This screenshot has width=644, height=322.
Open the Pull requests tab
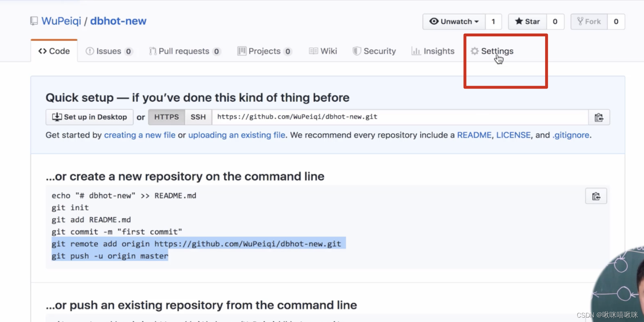[x=185, y=51]
